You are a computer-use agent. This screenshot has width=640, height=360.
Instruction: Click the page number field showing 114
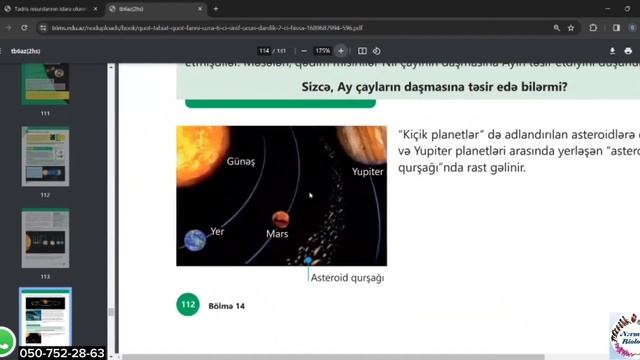[x=264, y=51]
